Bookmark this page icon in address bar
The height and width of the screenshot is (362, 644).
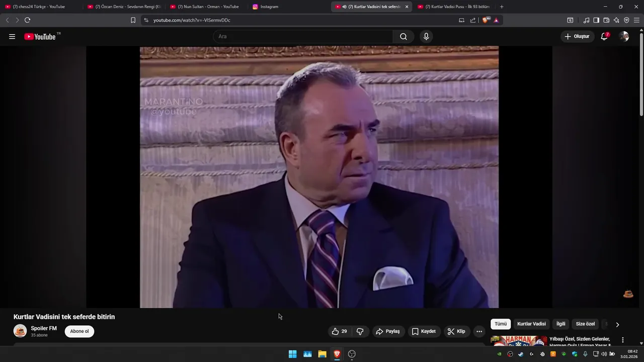[x=133, y=20]
